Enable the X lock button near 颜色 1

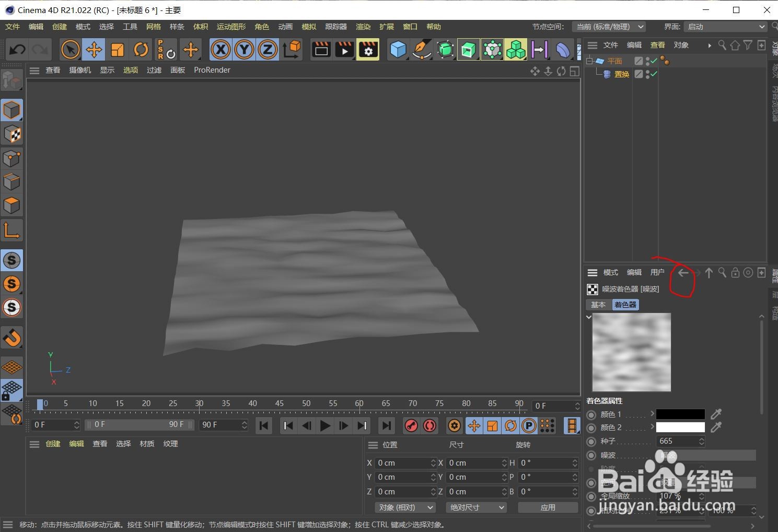click(591, 414)
